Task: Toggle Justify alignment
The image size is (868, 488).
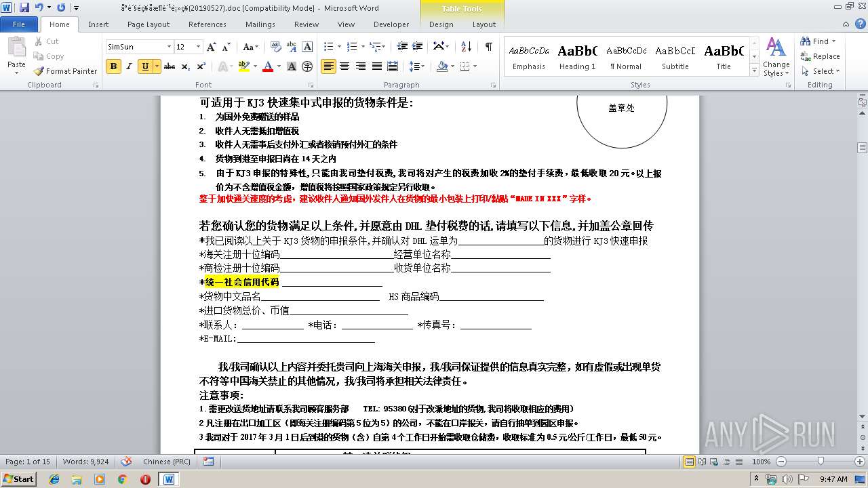Action: point(376,66)
